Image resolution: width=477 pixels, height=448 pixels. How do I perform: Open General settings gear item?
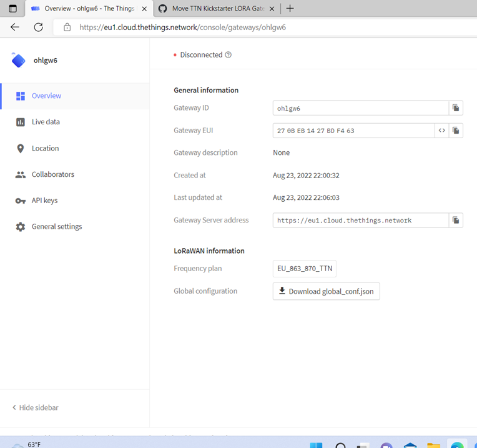click(56, 227)
